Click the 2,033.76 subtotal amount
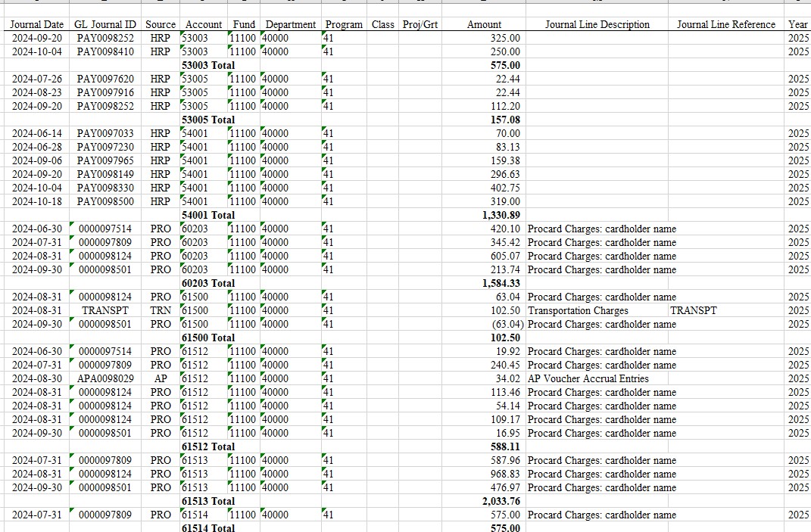This screenshot has height=532, width=811. (x=501, y=501)
